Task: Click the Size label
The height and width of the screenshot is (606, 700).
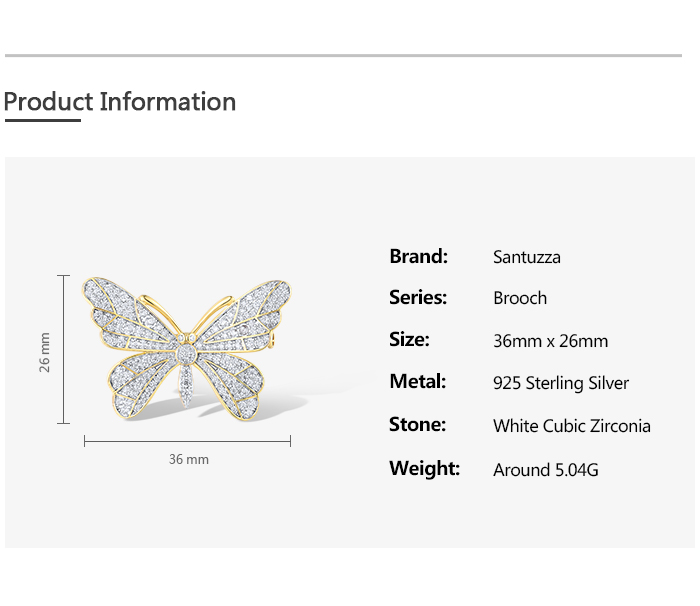Action: pos(409,339)
